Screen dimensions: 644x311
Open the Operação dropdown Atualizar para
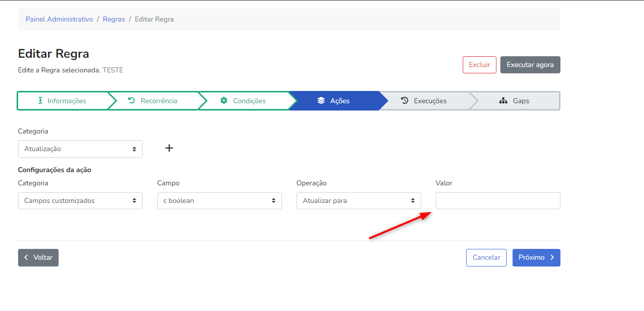[359, 201]
